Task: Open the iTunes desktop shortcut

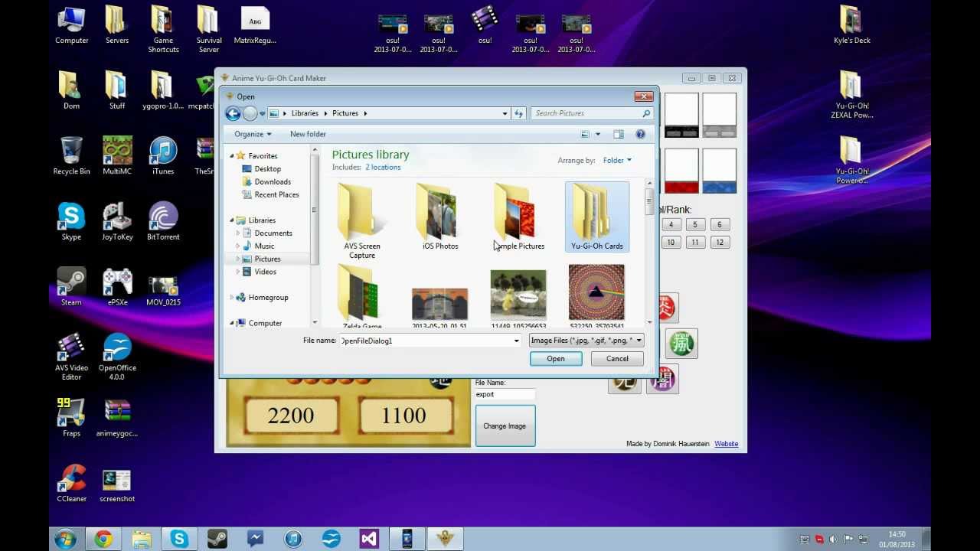Action: [x=163, y=156]
